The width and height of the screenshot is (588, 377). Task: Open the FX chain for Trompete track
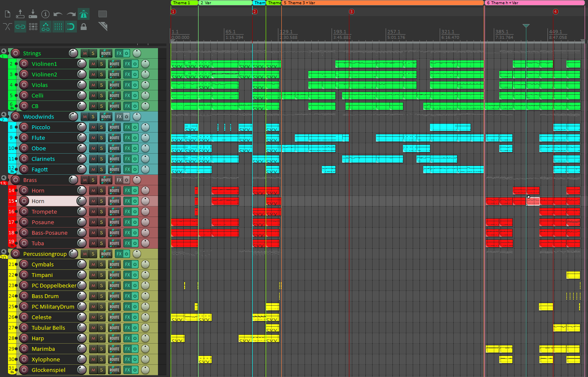127,212
